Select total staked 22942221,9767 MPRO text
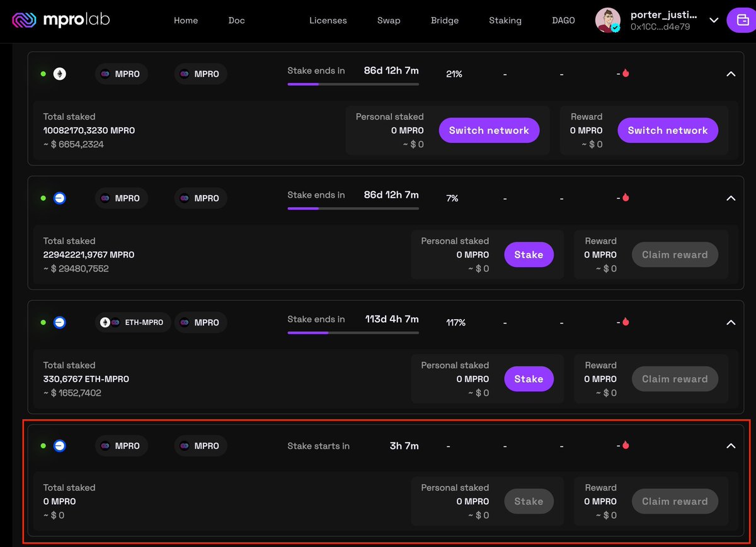The image size is (756, 547). pos(89,255)
